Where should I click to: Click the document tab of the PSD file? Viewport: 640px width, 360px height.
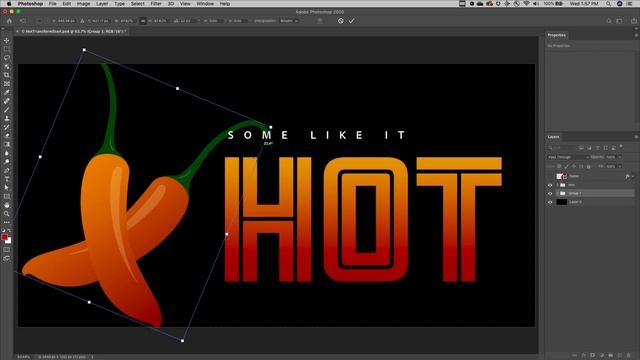click(x=72, y=31)
